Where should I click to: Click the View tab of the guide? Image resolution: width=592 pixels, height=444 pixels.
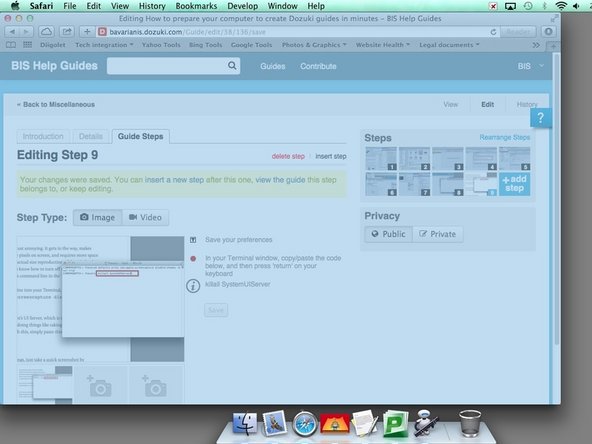(450, 105)
